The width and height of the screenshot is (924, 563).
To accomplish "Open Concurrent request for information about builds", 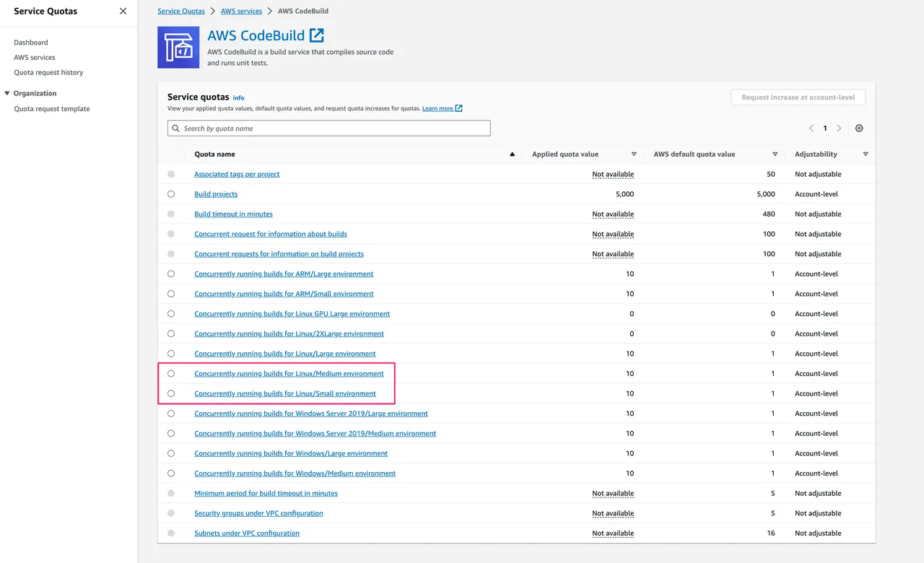I will [271, 235].
